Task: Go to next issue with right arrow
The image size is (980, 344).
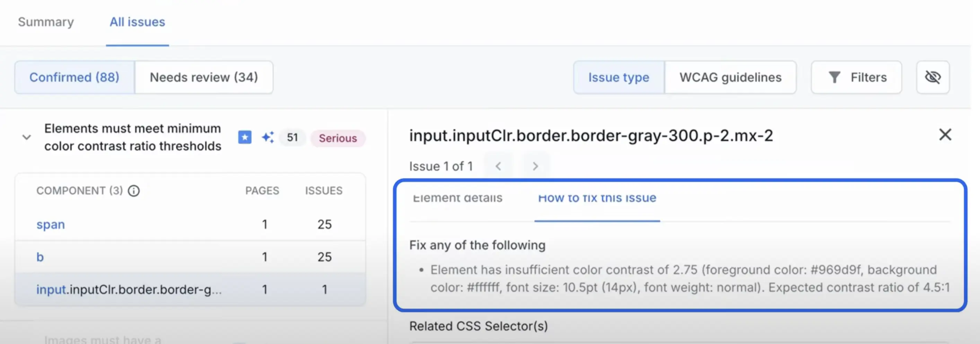Action: pos(535,166)
